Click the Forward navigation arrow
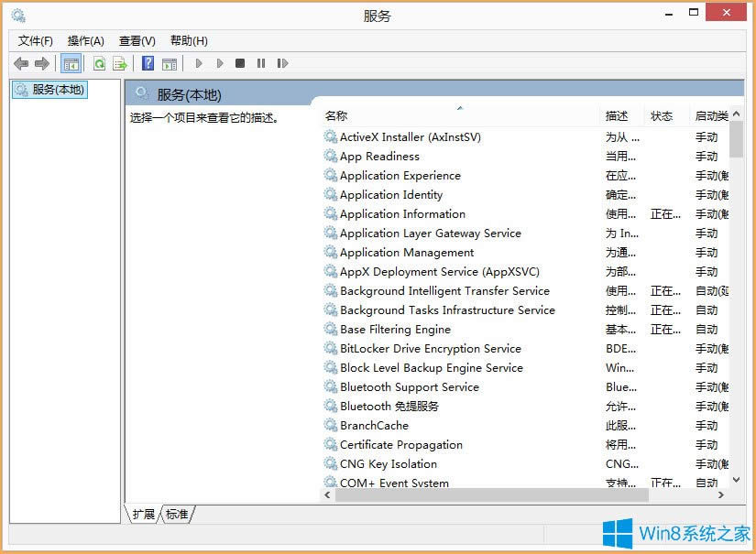This screenshot has height=554, width=756. 41,63
